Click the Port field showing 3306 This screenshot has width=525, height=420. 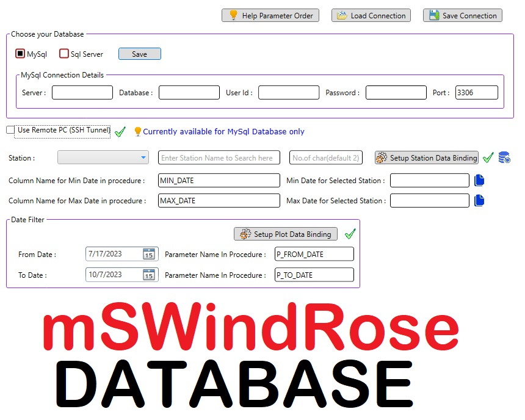[x=477, y=92]
